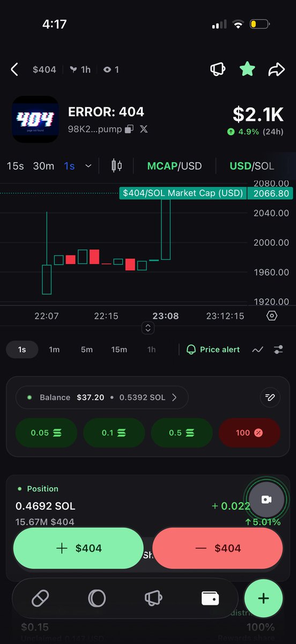This screenshot has height=644, width=296.
Task: Tap the ERROR: 404 token name
Action: (106, 112)
